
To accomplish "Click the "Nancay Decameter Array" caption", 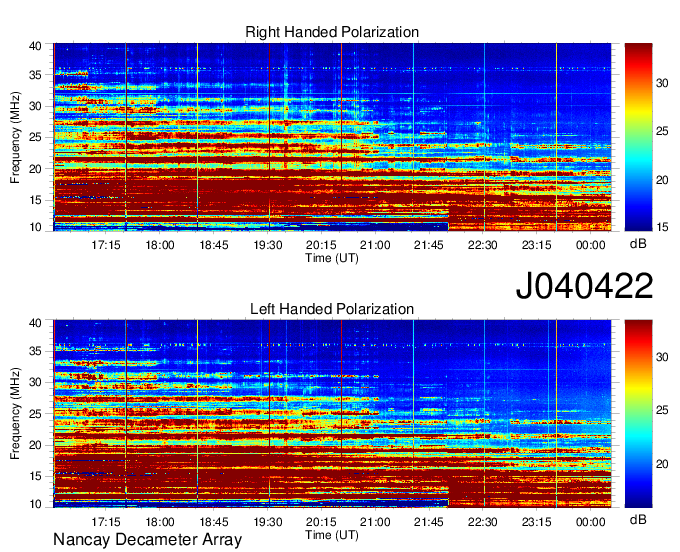I will click(147, 540).
